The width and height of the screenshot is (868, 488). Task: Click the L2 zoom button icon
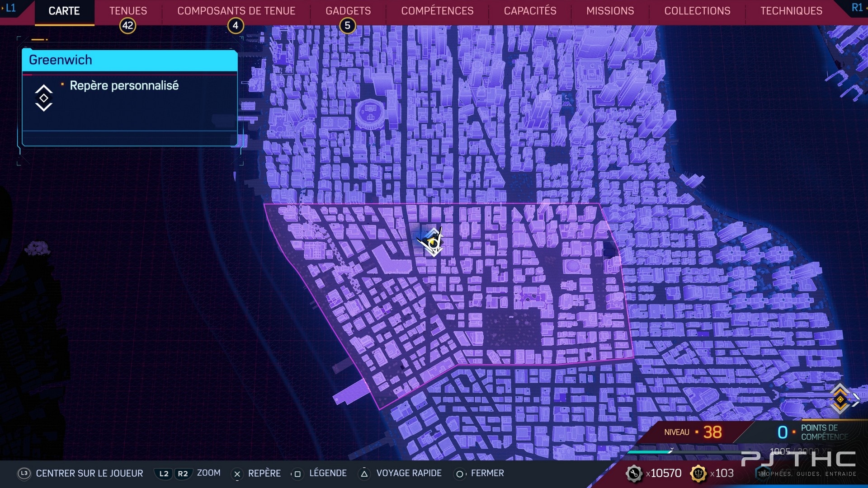pos(164,474)
